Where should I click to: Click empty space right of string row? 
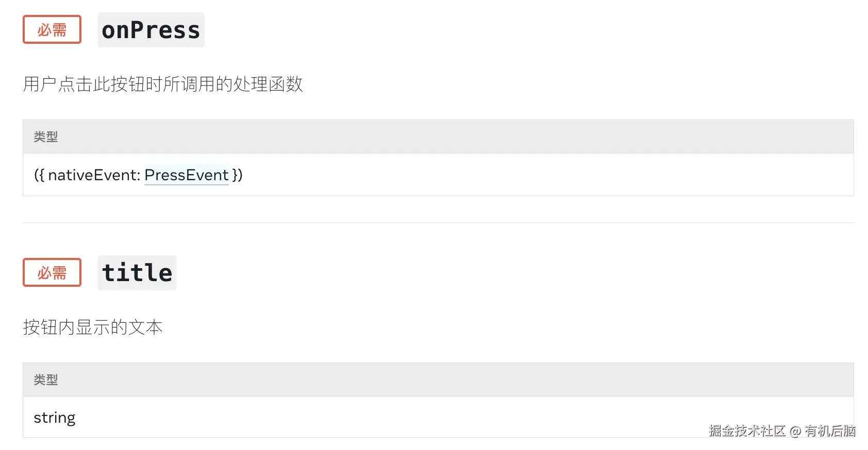[x=392, y=417]
